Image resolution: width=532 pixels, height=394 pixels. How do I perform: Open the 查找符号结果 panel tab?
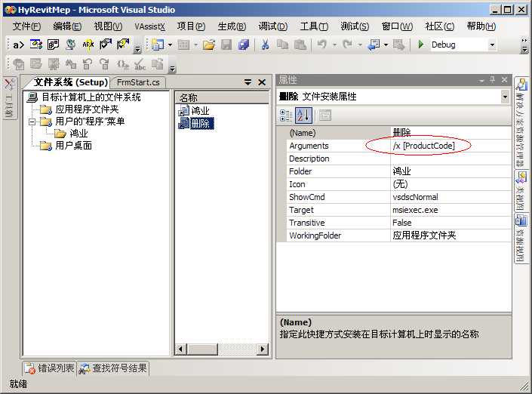point(114,368)
